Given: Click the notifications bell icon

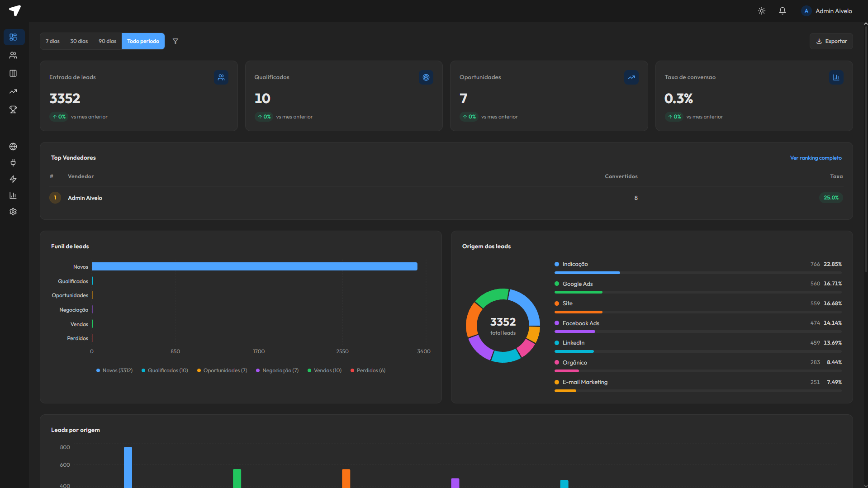Looking at the screenshot, I should click(x=782, y=11).
